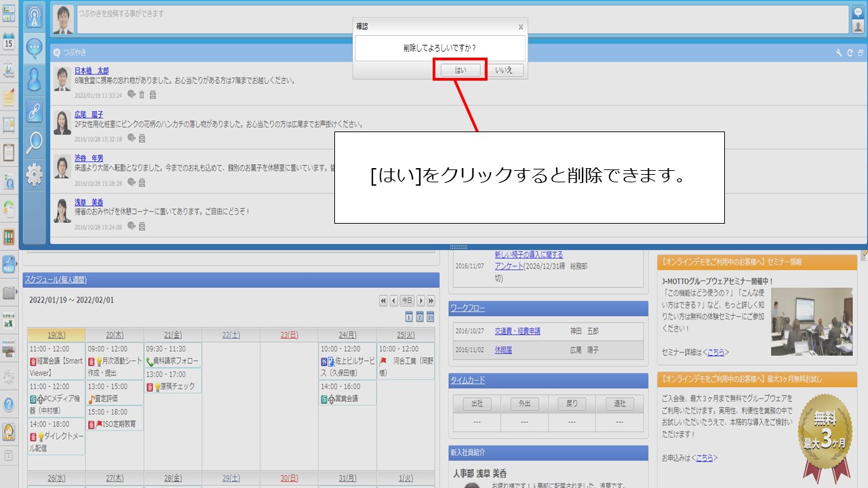Click the clipboard icon in left toolbar
Viewport: 868px width, 488px height.
click(9, 152)
